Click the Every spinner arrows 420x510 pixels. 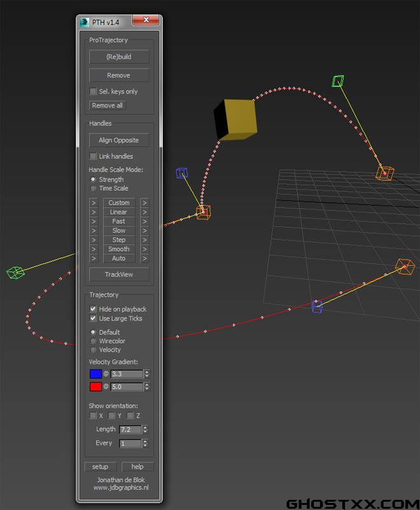(x=145, y=443)
